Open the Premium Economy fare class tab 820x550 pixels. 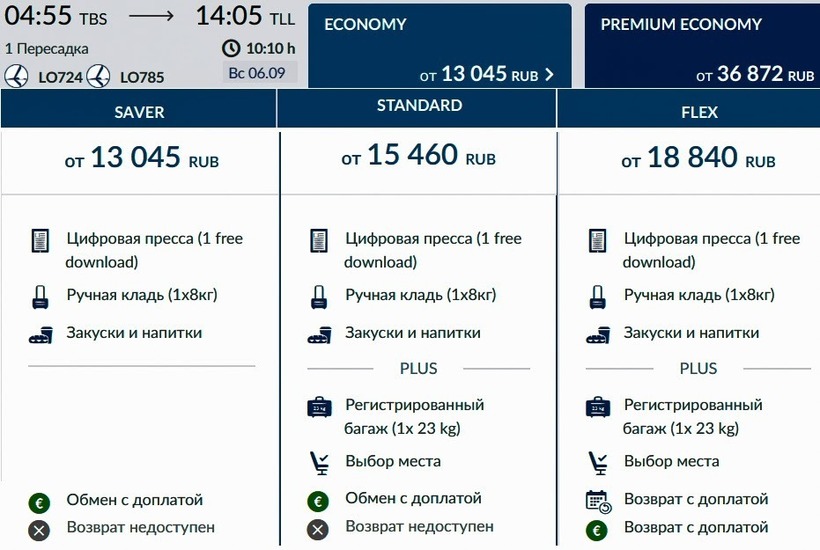(x=702, y=46)
